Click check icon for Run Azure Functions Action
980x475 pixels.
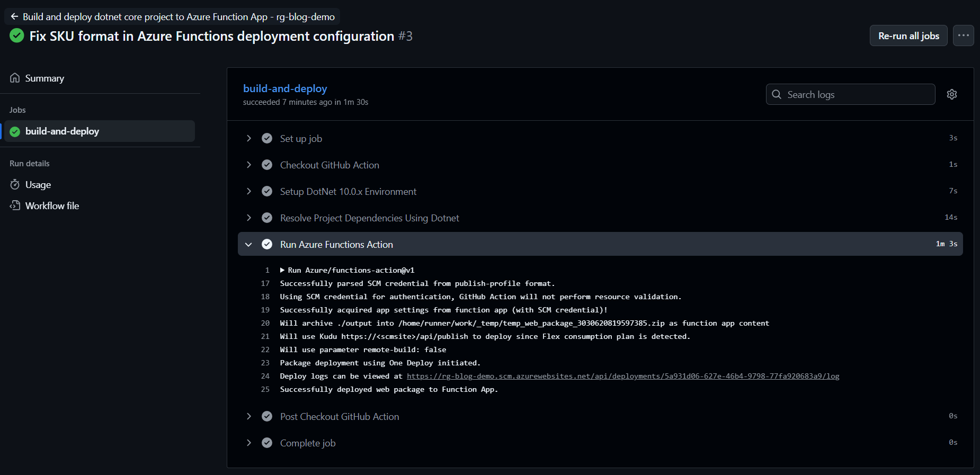[x=267, y=244]
